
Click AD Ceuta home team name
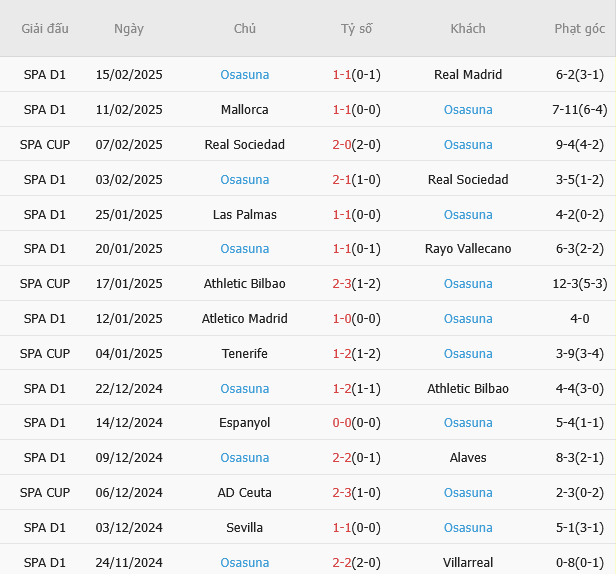pos(245,493)
